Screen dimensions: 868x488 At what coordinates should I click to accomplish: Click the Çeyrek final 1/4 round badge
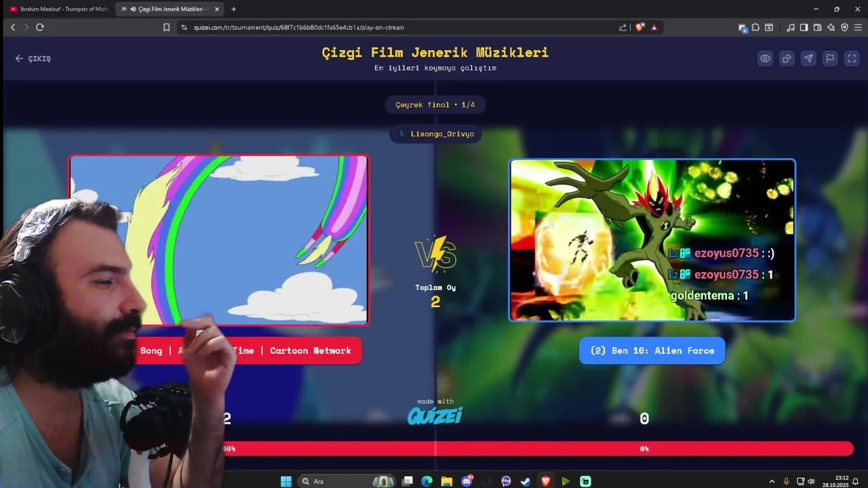point(435,104)
